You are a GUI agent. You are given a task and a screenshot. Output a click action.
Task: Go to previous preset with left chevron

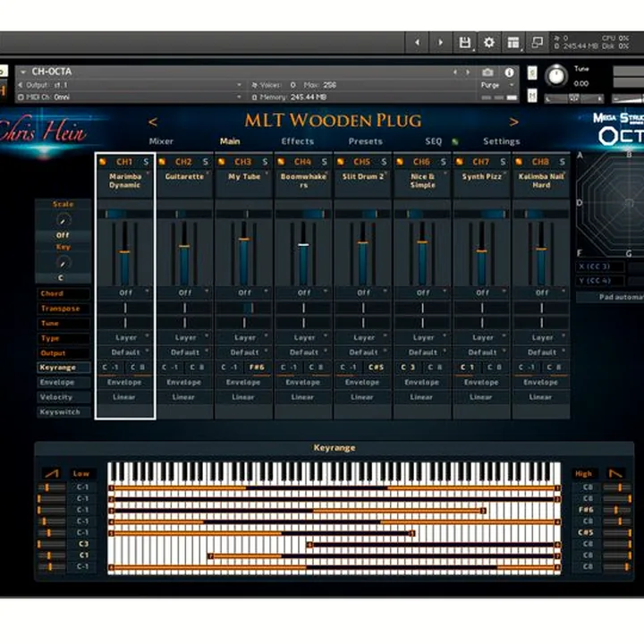pos(152,122)
